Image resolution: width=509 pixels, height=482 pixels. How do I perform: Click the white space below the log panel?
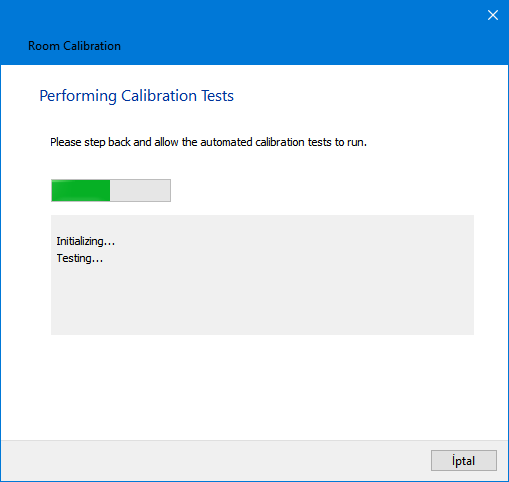coord(254,387)
